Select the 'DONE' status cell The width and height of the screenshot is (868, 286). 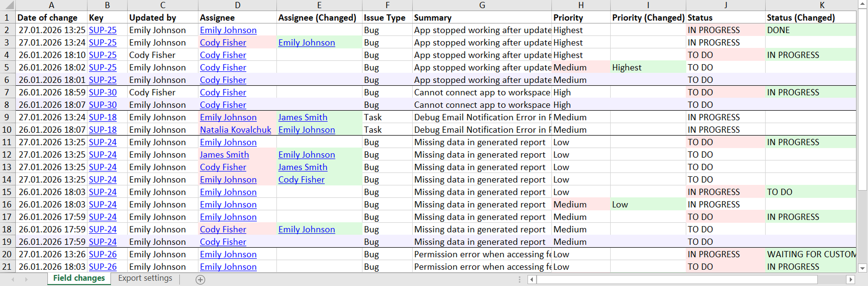coord(811,30)
